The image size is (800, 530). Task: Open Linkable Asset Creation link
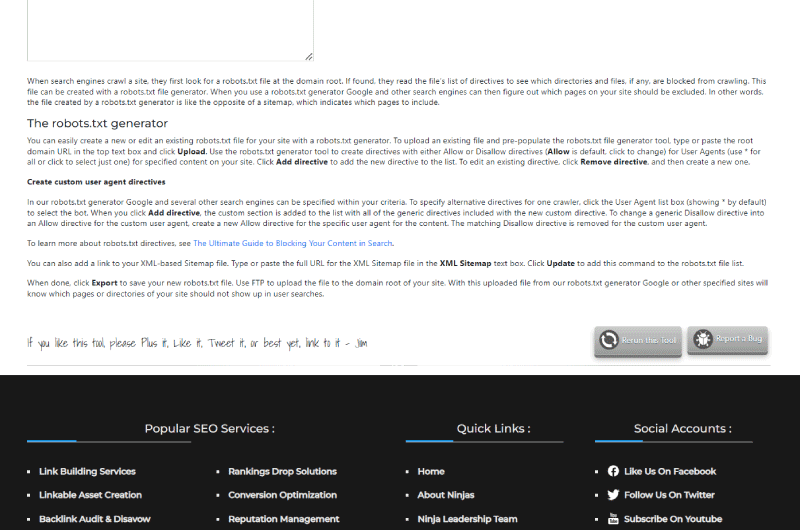click(x=90, y=495)
